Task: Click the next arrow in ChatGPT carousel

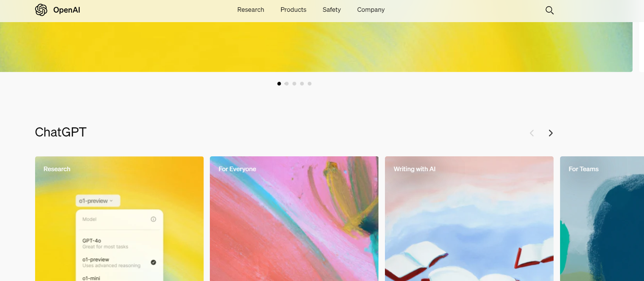Action: point(551,133)
